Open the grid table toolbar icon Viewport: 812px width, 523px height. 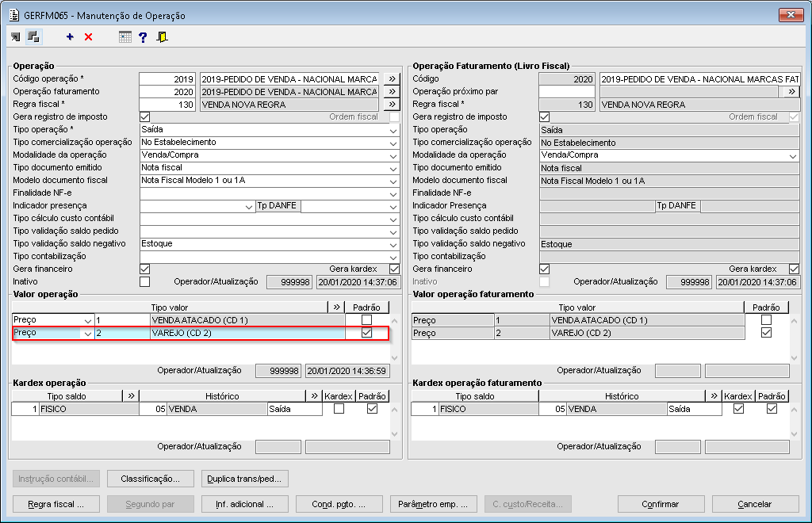click(124, 36)
